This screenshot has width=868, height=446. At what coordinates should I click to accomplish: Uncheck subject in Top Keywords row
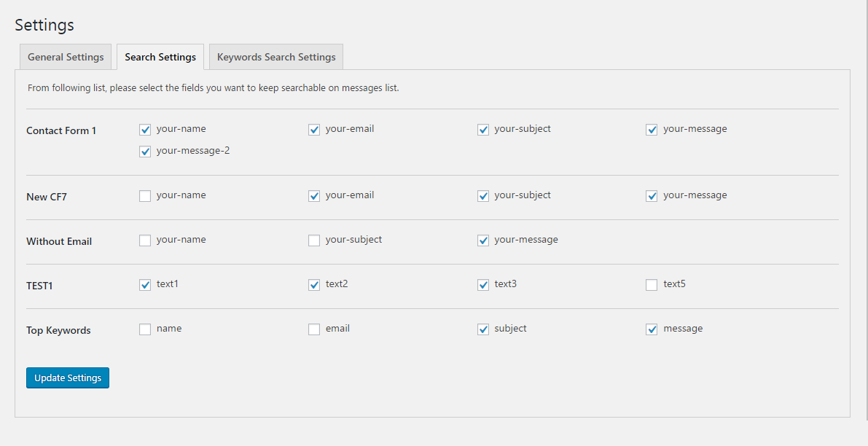(x=483, y=329)
